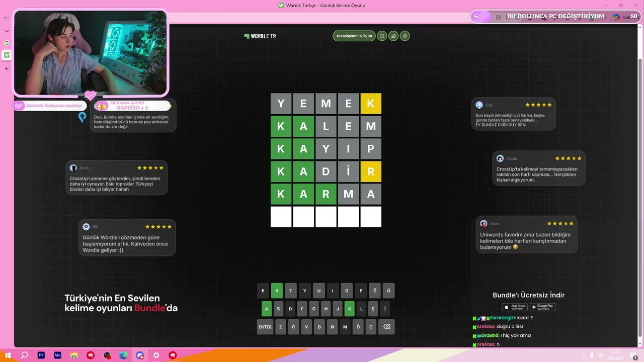
Task: Click Kaan's Uniwords review card
Action: click(527, 234)
